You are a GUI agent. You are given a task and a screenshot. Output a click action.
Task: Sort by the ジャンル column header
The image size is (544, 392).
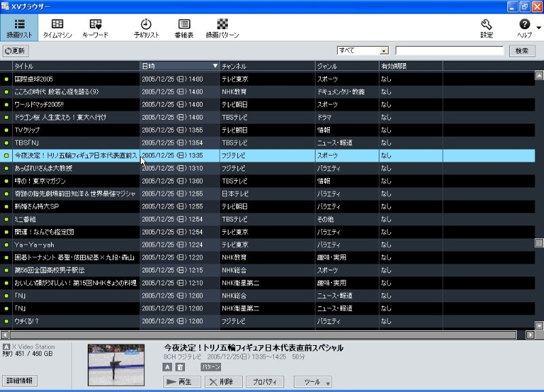tap(345, 66)
